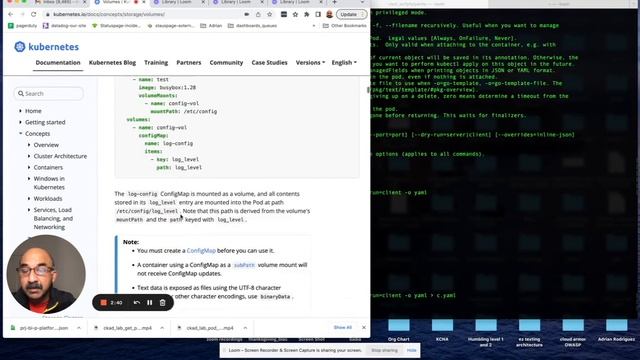Open options for ckad_lab_pod download
Image resolution: width=640 pixels, height=360 pixels.
click(245, 328)
